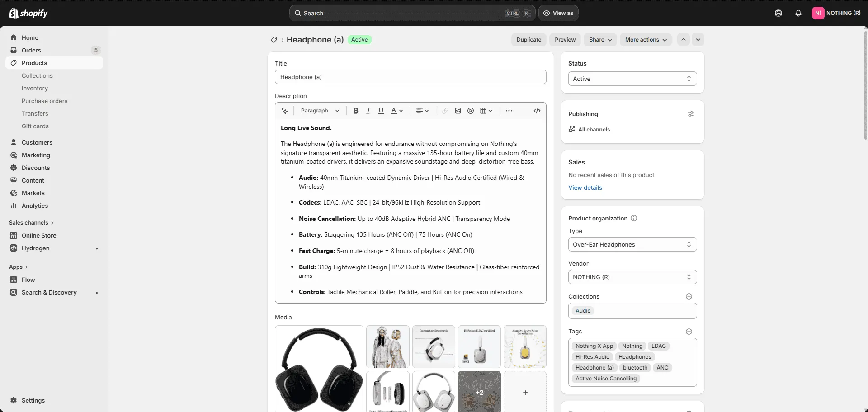The height and width of the screenshot is (412, 868).
Task: Manage publishing channels settings icon
Action: click(691, 114)
